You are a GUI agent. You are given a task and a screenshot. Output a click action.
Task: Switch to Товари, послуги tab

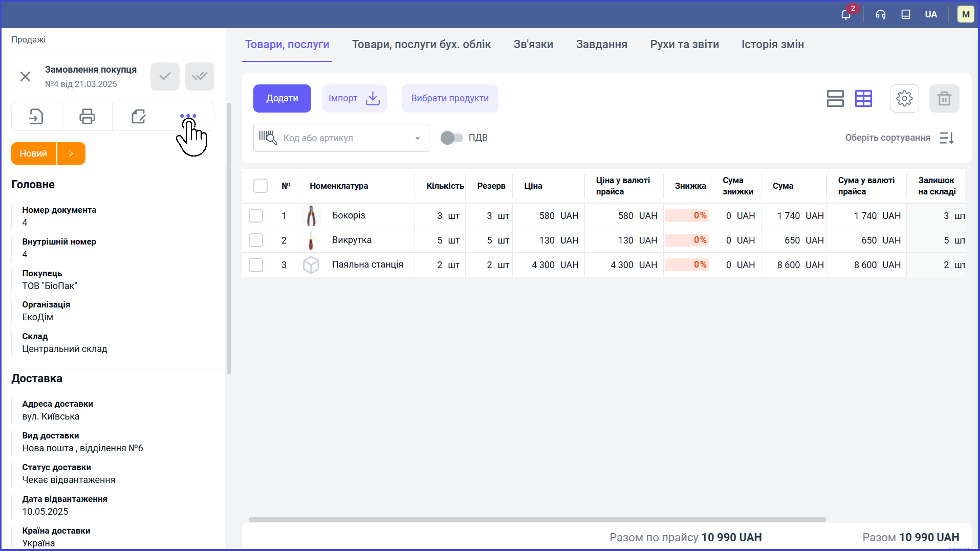287,45
